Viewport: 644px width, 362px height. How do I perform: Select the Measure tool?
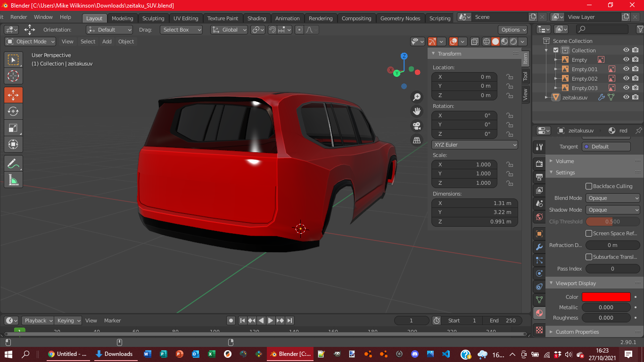tap(13, 180)
